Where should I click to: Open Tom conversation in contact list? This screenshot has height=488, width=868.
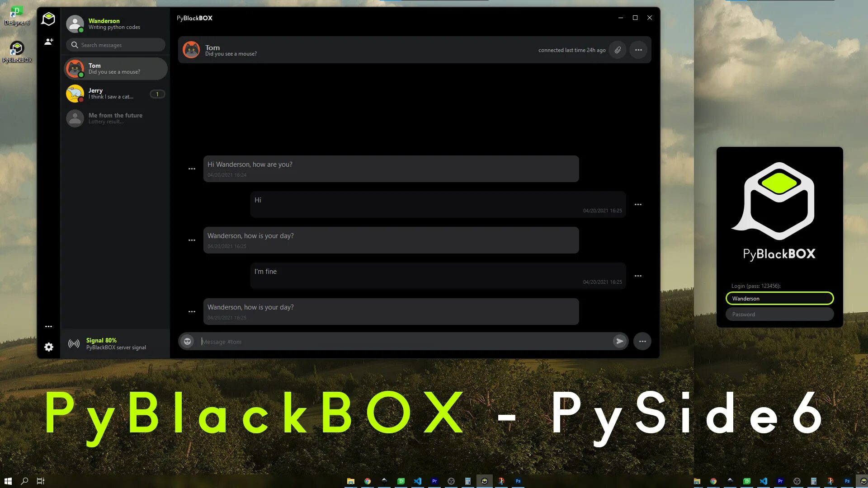pos(115,69)
